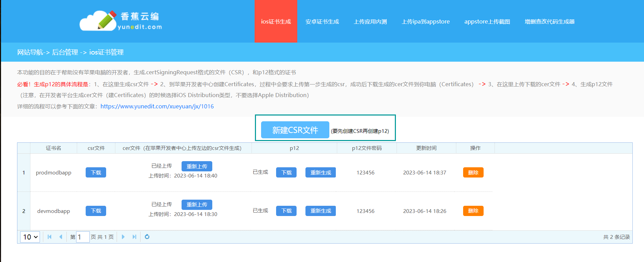Delete the devmodbapp certificate

coord(473,211)
